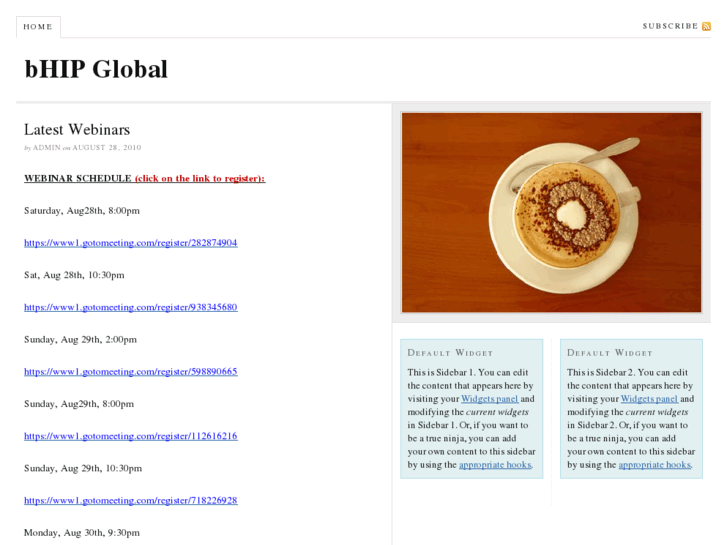
Task: Click the ADMIN author name
Action: tap(47, 147)
